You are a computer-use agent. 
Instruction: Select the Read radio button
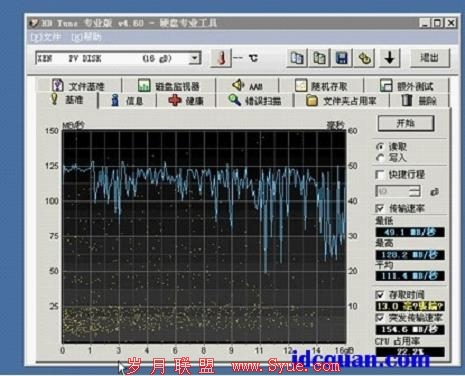[380, 146]
